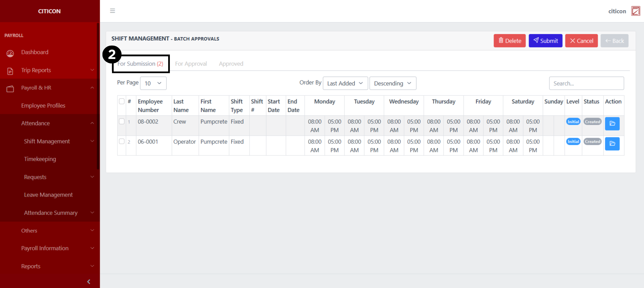
Task: Click the Payroll & HR folder icon
Action: (x=10, y=89)
